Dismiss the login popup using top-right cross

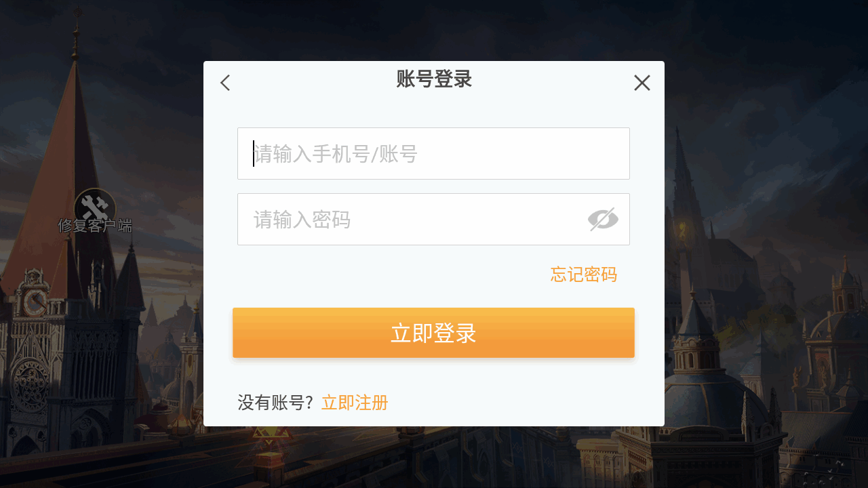coord(642,83)
